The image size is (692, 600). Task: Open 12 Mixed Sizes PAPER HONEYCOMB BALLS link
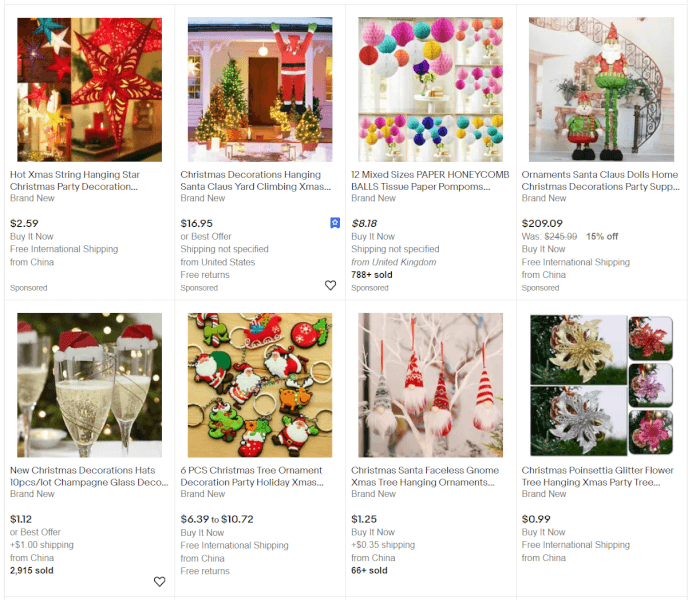point(430,180)
